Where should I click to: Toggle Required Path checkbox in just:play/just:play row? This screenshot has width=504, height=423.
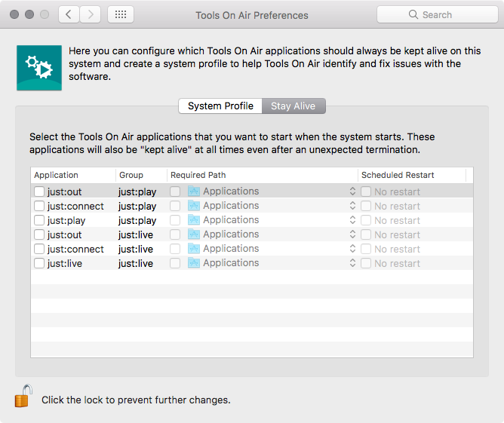[175, 220]
